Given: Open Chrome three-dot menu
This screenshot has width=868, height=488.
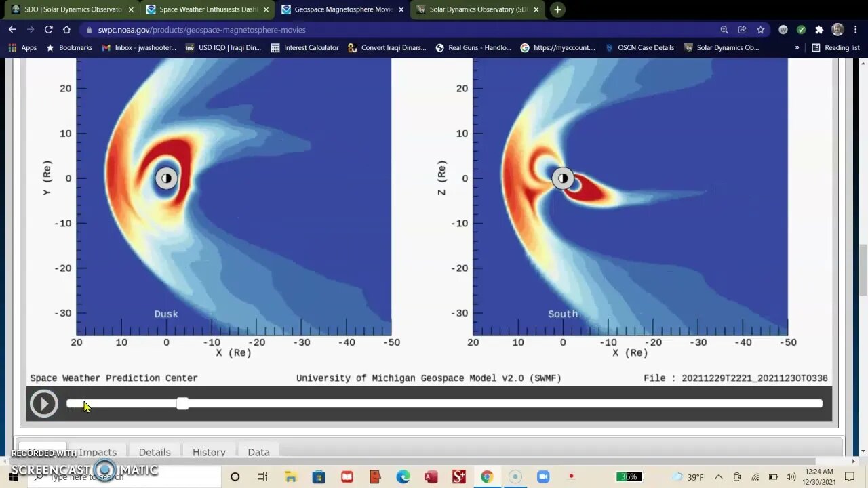Looking at the screenshot, I should tap(856, 30).
